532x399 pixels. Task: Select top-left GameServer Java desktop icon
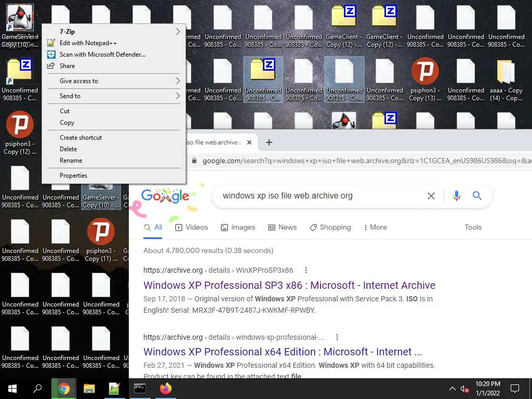click(20, 26)
